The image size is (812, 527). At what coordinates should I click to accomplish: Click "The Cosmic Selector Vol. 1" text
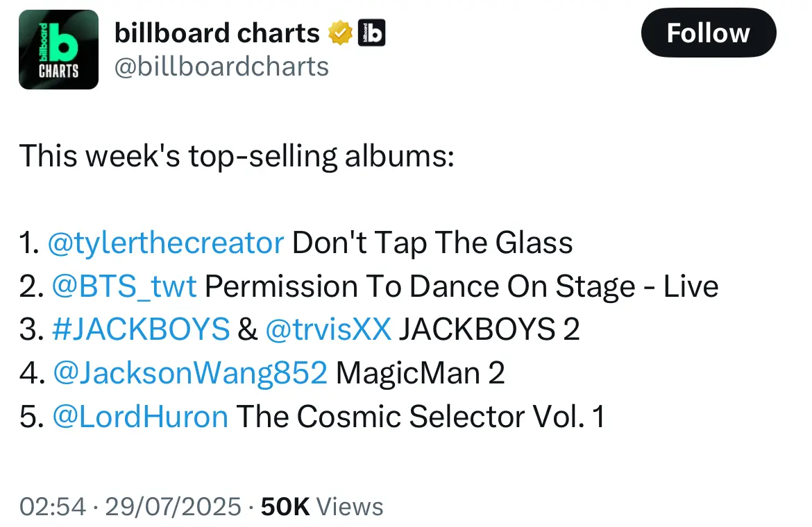[x=420, y=417]
